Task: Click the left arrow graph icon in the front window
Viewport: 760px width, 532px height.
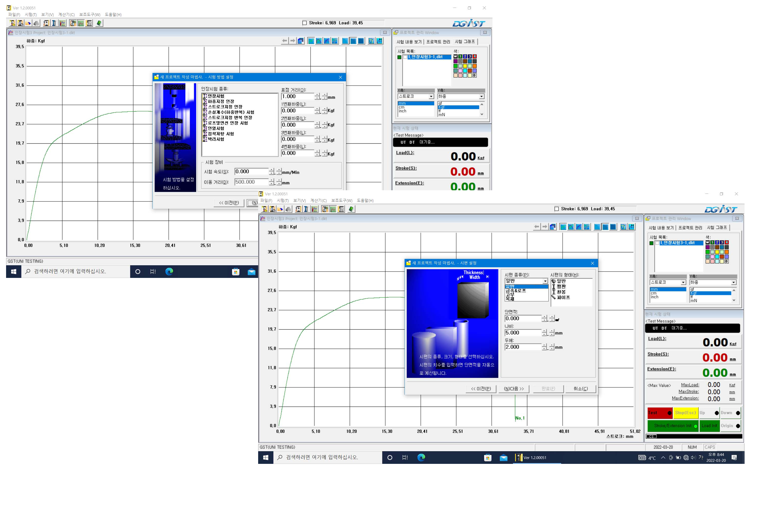Action: [x=537, y=227]
